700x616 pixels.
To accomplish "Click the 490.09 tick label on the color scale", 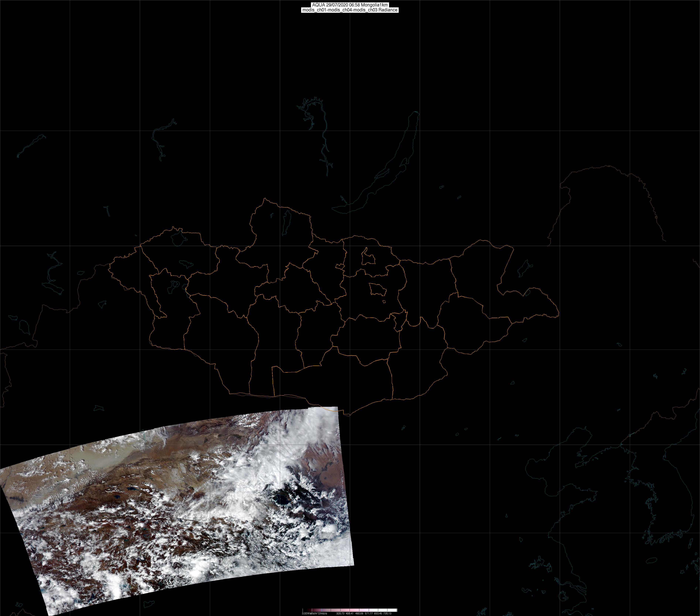I will click(x=359, y=614).
